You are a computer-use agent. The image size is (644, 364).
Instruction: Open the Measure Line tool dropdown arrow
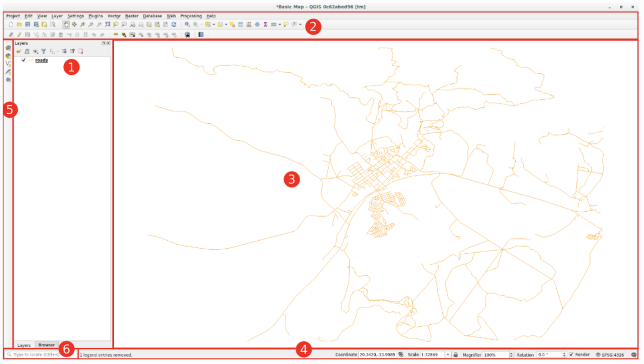(280, 24)
